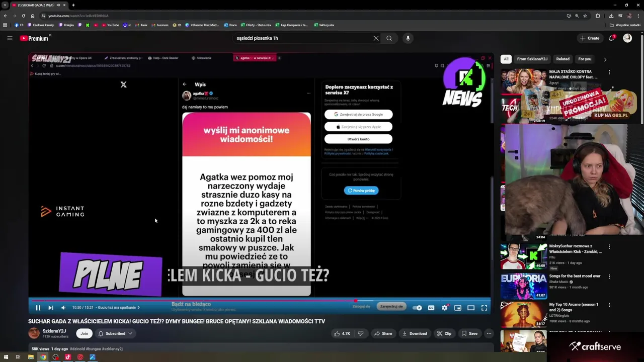This screenshot has width=644, height=362.
Task: Enter fullscreen mode
Action: point(484,308)
